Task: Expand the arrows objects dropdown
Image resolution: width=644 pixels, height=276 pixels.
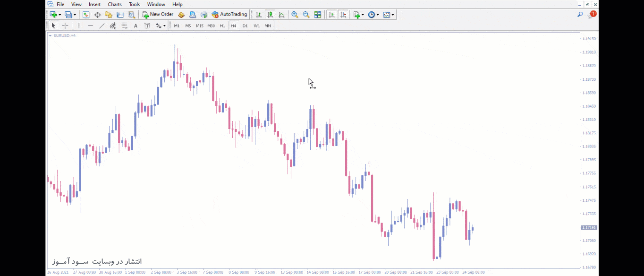Action: pos(164,26)
